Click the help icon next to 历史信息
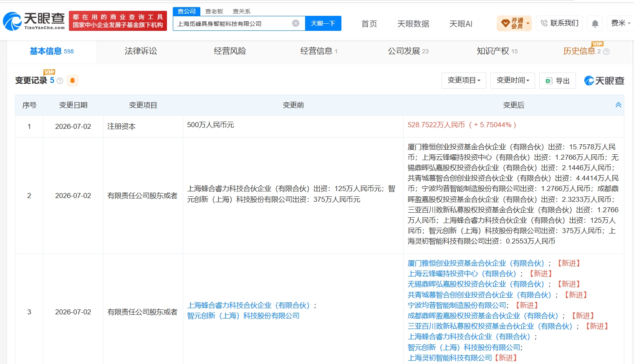The height and width of the screenshot is (364, 634). (606, 52)
